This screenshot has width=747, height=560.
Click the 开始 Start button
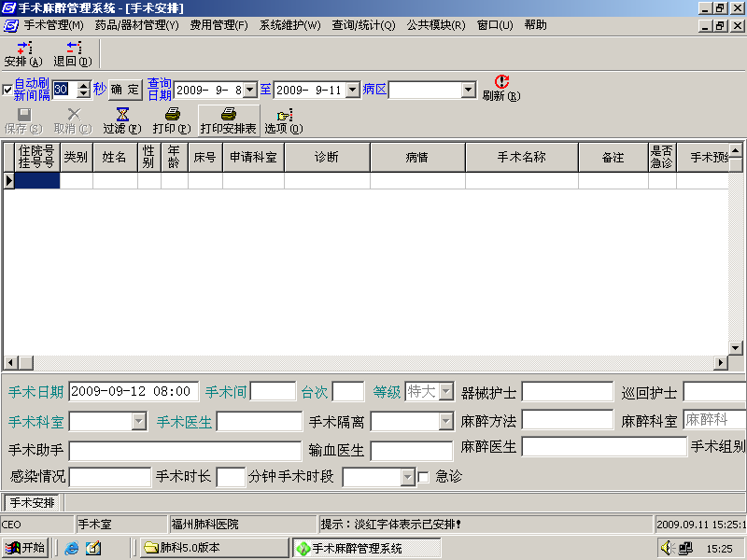[x=25, y=548]
